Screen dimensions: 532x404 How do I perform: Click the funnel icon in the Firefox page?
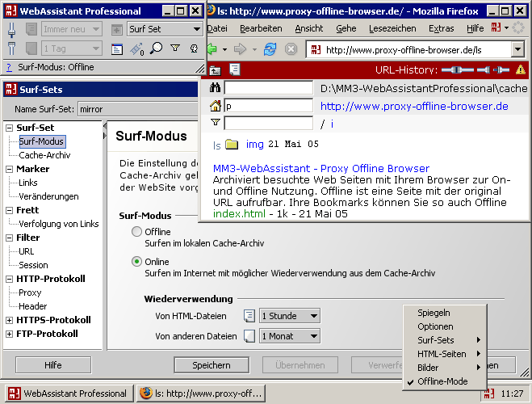[216, 122]
